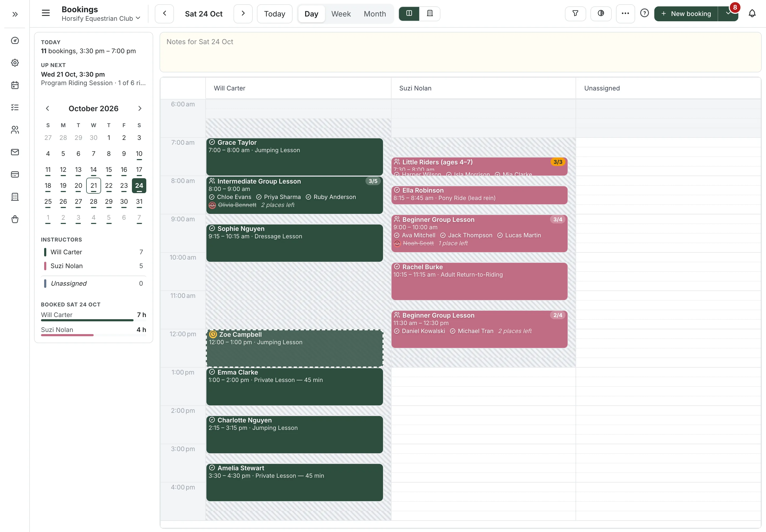766x532 pixels.
Task: Click the New booking button
Action: tap(686, 14)
